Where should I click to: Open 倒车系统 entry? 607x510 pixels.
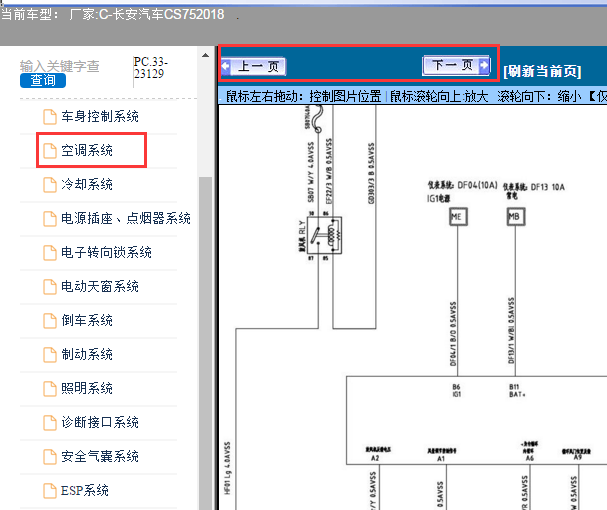[x=87, y=320]
